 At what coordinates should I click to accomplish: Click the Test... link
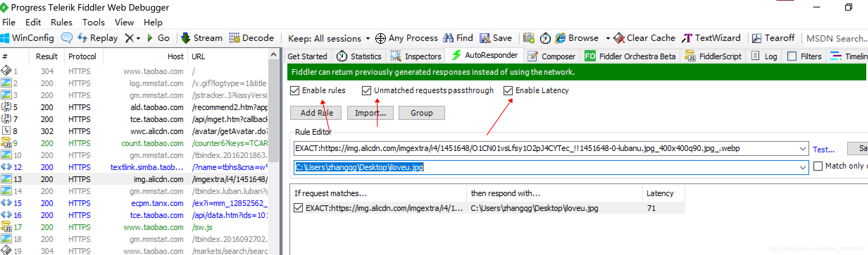click(x=824, y=150)
